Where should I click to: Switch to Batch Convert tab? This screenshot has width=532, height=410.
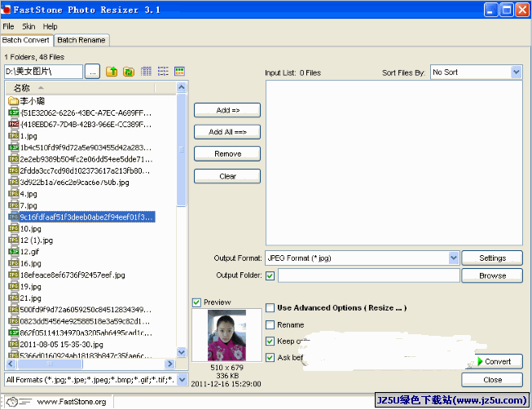pos(26,40)
